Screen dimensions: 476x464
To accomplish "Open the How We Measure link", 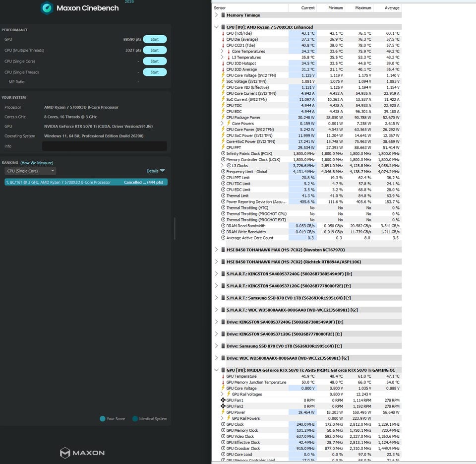I will click(37, 163).
